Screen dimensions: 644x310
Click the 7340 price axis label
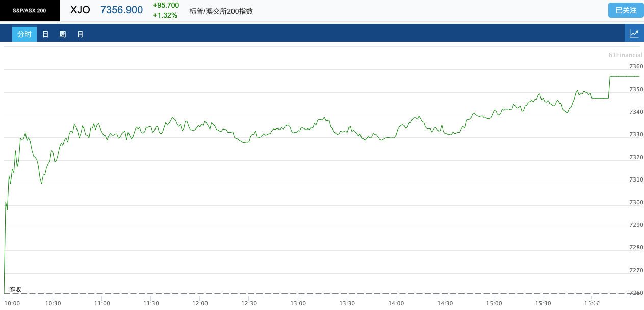pyautogui.click(x=636, y=112)
